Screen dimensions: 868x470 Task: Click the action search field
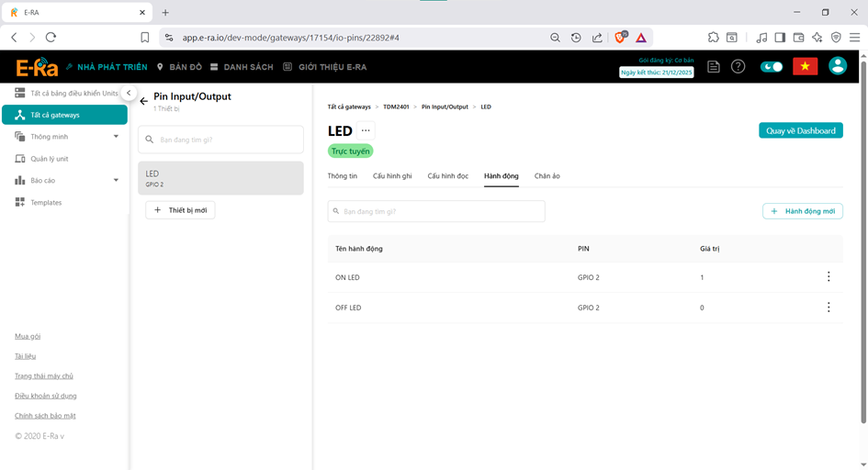(436, 211)
